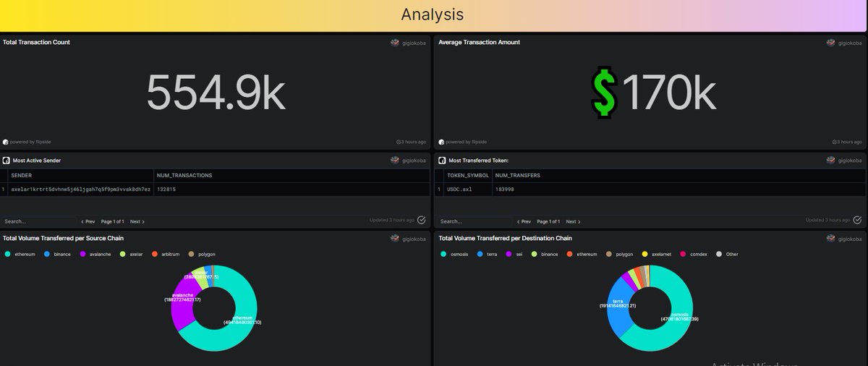
Task: Toggle polygon series in Source Chain legend
Action: tap(202, 254)
